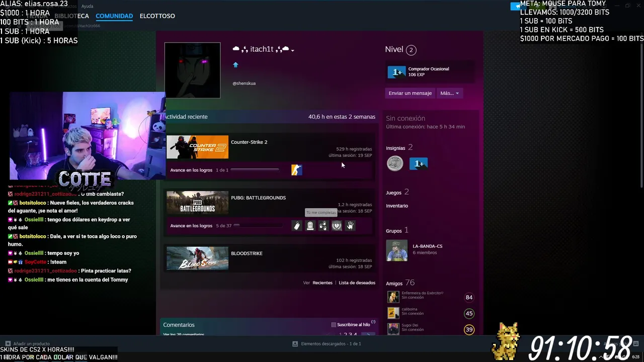Click the level 84 friend circle

coord(469,297)
